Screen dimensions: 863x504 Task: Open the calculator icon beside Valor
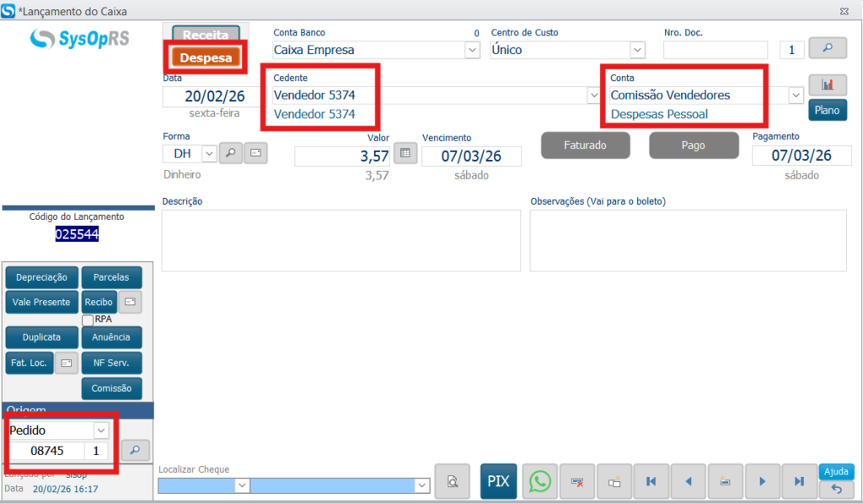pos(405,153)
